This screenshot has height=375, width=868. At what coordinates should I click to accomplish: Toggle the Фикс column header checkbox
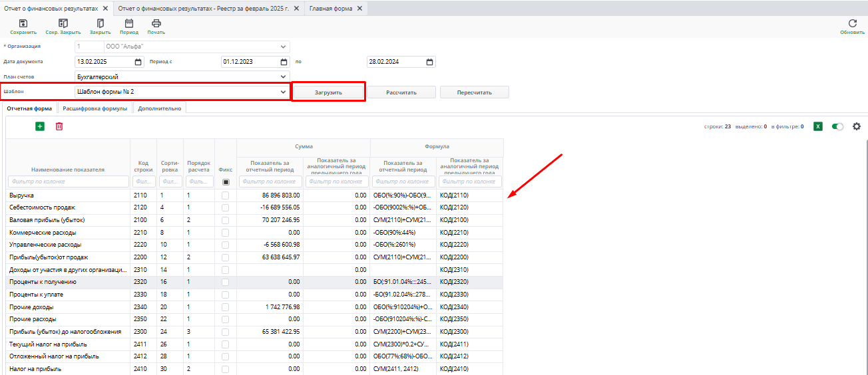[226, 182]
